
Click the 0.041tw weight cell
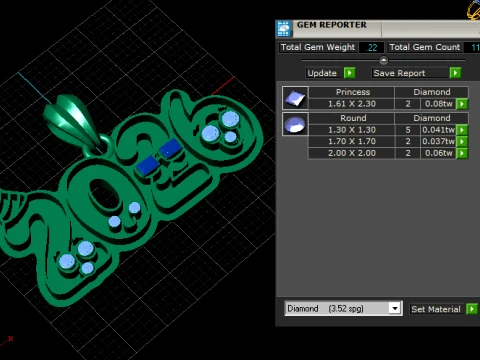point(438,130)
